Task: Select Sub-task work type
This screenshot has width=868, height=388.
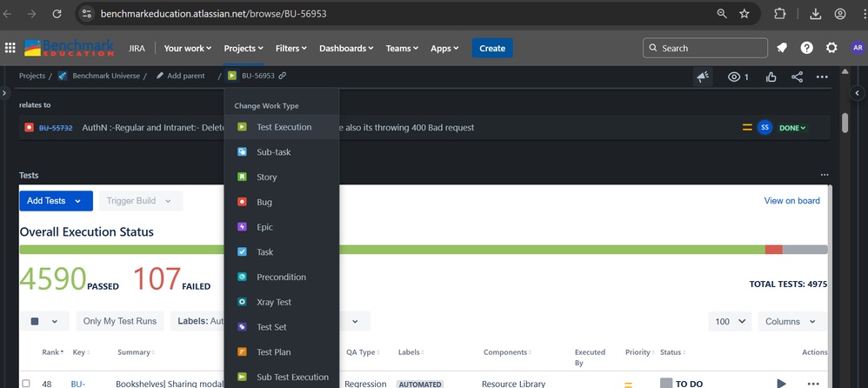Action: 282,151
